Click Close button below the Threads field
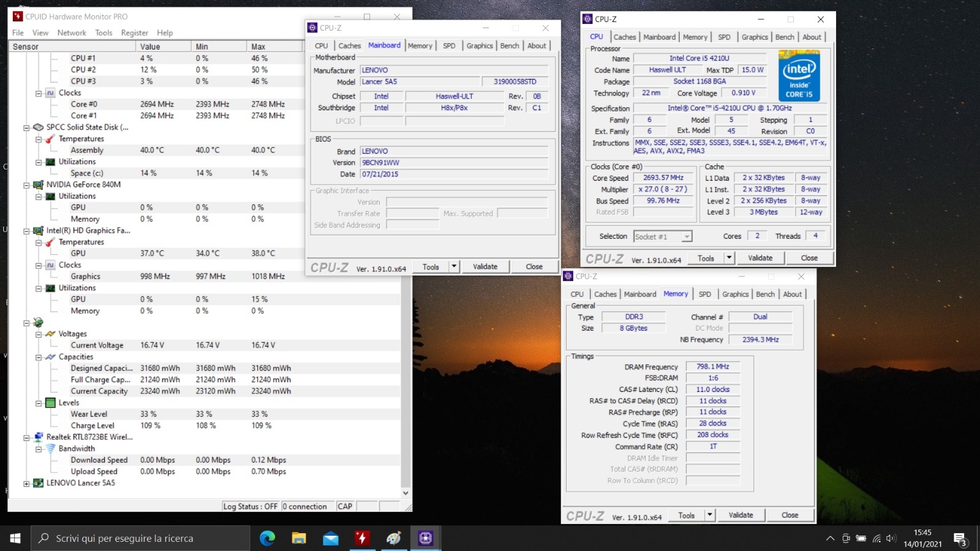Viewport: 980px width, 551px height. [x=809, y=258]
